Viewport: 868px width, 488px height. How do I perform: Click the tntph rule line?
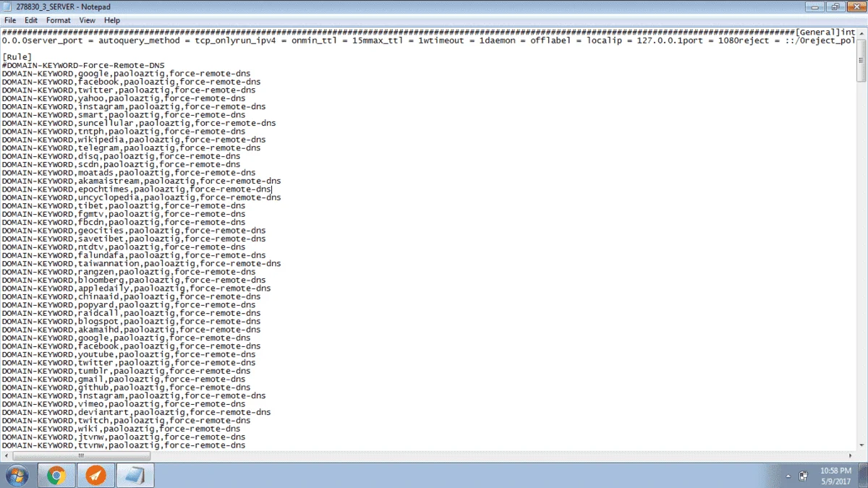(x=124, y=132)
